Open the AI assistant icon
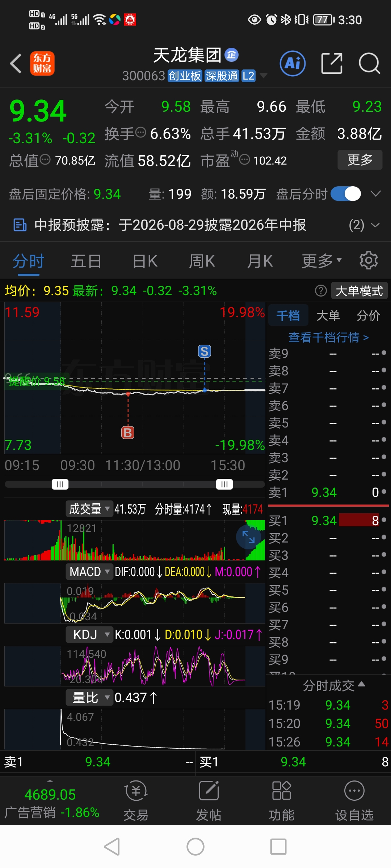This screenshot has height=868, width=391. 293,63
